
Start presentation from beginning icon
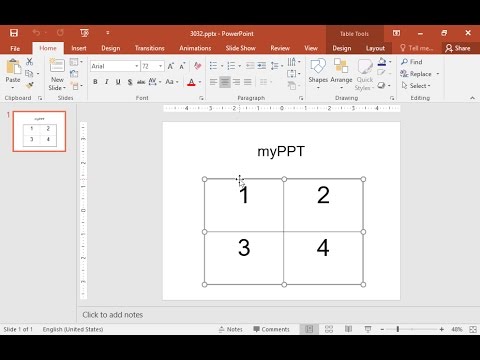click(x=84, y=33)
